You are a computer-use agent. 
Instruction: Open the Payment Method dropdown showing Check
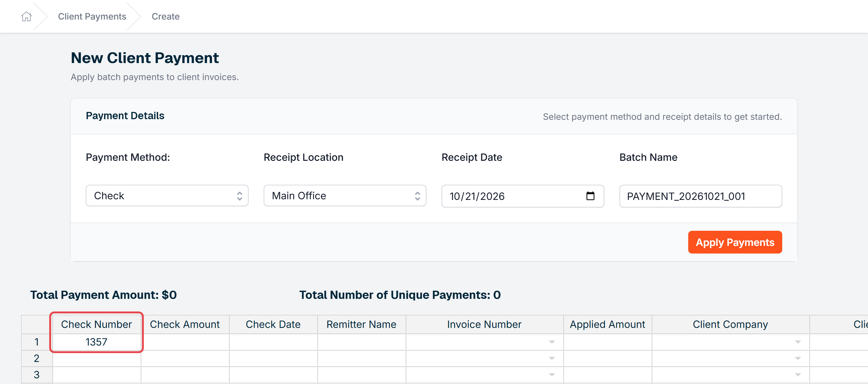(167, 196)
